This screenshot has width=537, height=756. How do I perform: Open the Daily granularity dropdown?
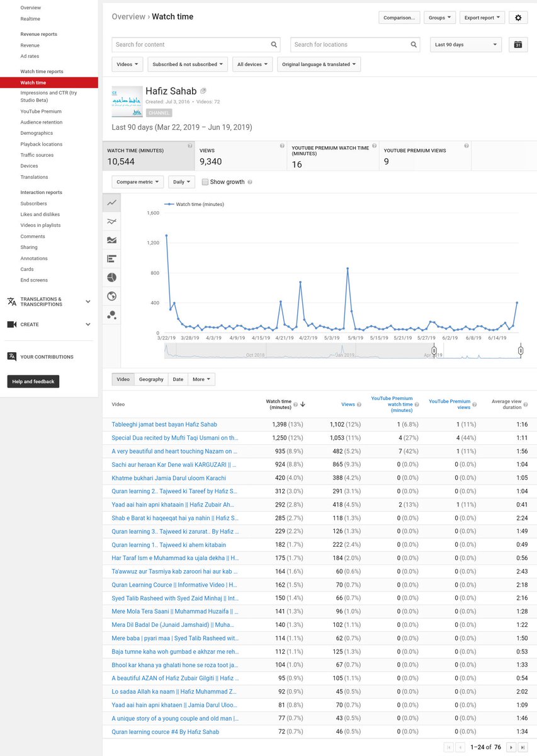point(182,182)
